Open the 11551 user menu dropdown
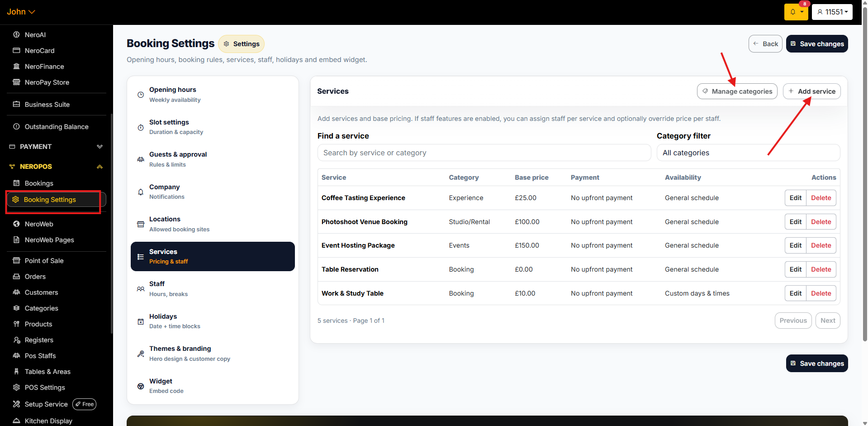Screen dimensions: 868x426 coord(832,12)
